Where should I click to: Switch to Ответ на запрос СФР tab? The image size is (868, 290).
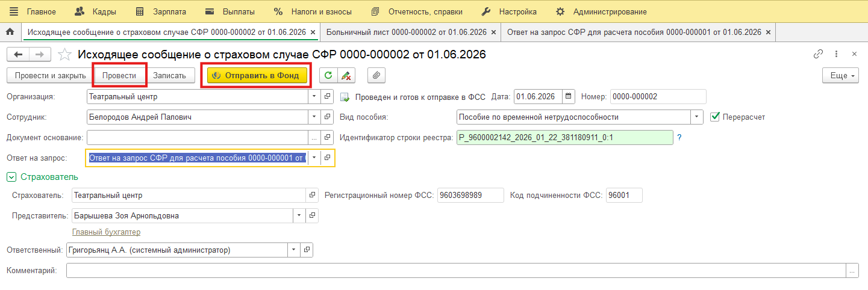(634, 32)
